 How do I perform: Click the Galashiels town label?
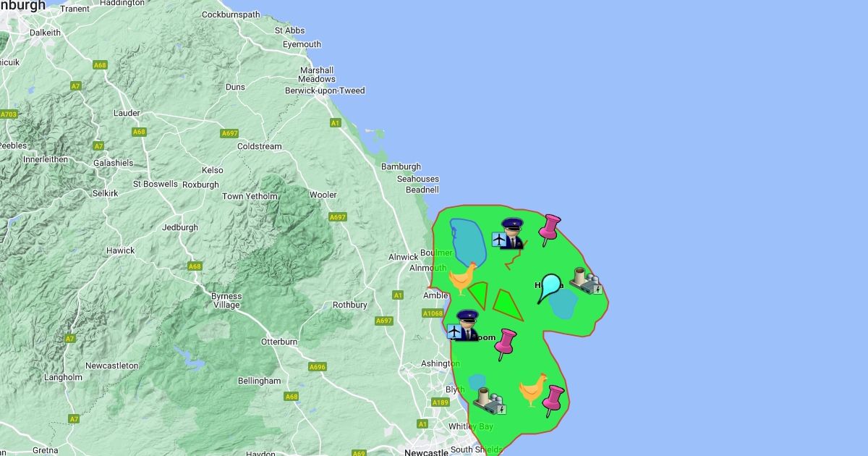pos(114,163)
